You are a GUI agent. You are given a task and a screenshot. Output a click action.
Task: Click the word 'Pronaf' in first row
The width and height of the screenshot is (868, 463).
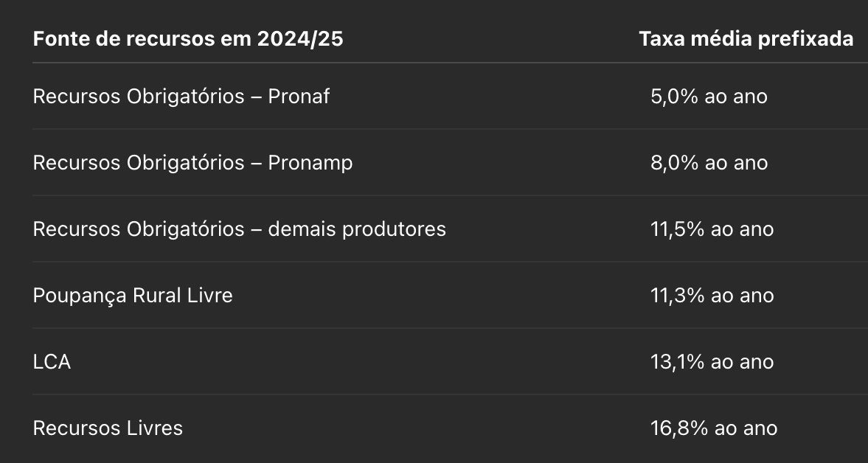point(299,97)
